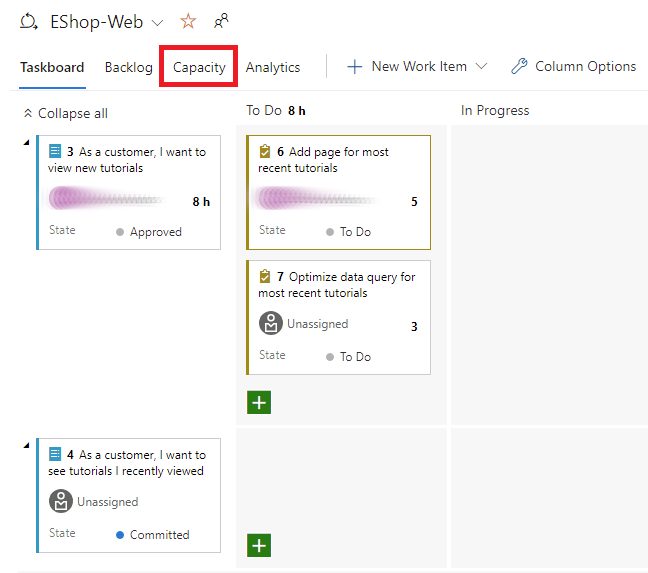The width and height of the screenshot is (648, 573).
Task: Open the team members icon in header
Action: pyautogui.click(x=221, y=21)
